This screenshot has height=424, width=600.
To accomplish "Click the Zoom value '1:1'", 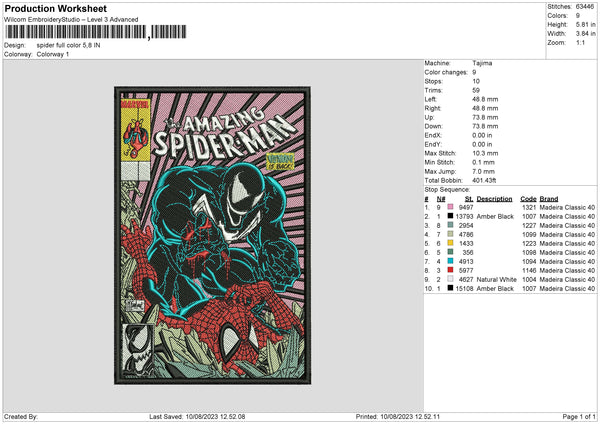I will (x=580, y=42).
